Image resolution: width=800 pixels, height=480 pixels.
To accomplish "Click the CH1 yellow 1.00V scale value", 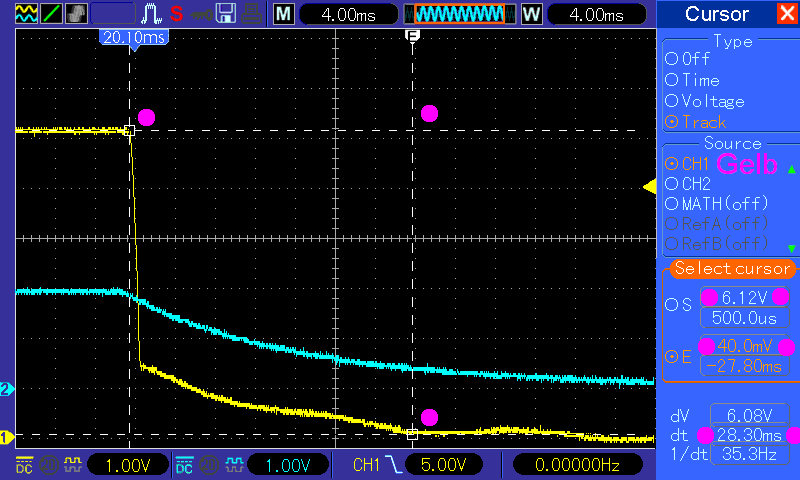I will tap(128, 465).
